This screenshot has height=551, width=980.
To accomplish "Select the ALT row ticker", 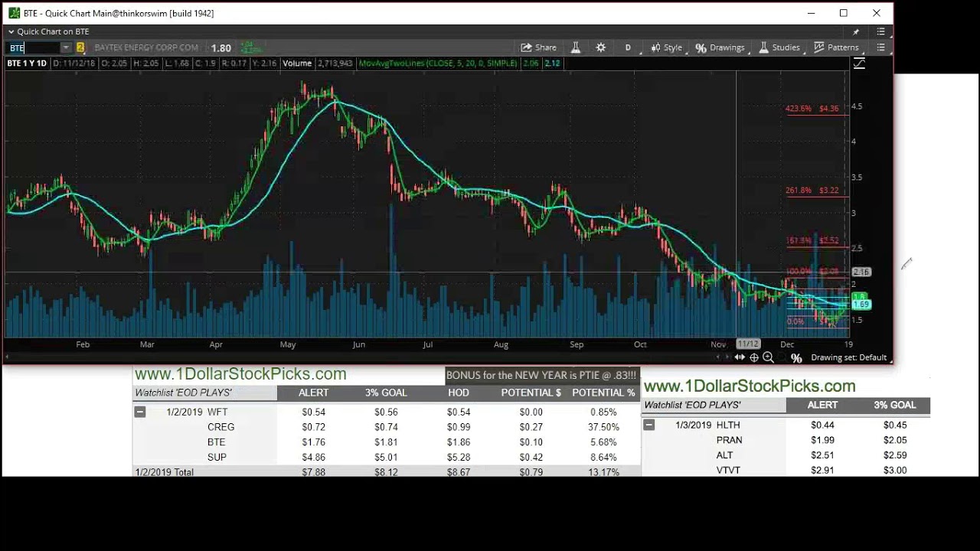I will pos(724,455).
